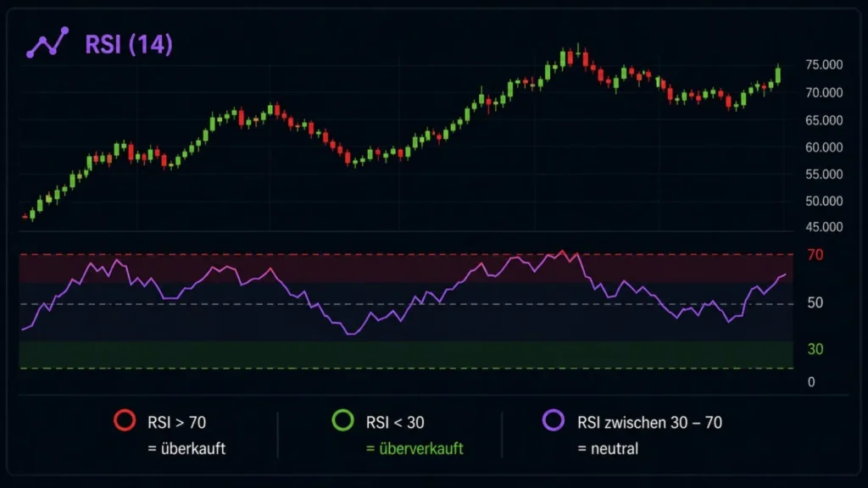Viewport: 868px width, 488px height.
Task: Click the 55.000 price axis label
Action: [824, 175]
